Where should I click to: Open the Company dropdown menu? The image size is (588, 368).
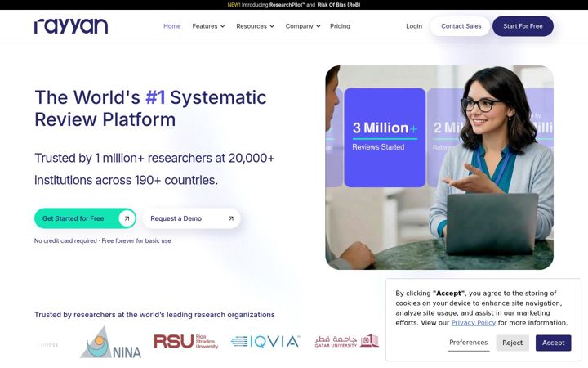[303, 26]
